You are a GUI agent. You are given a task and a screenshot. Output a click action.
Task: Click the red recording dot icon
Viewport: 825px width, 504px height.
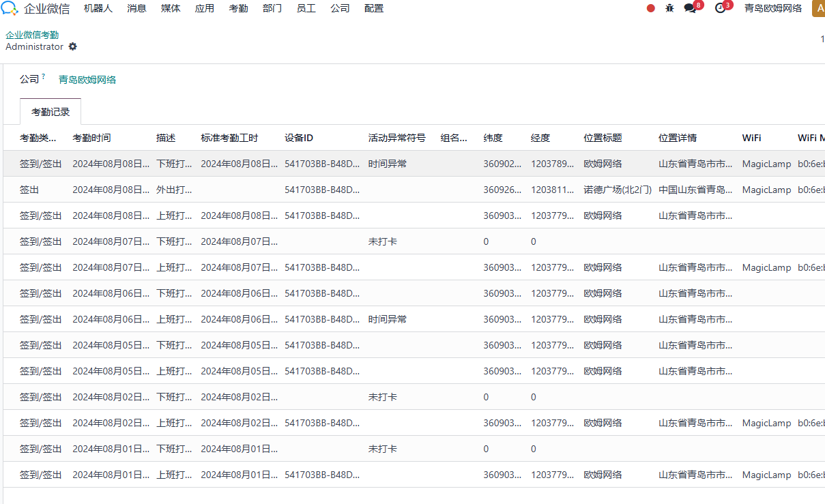point(650,8)
